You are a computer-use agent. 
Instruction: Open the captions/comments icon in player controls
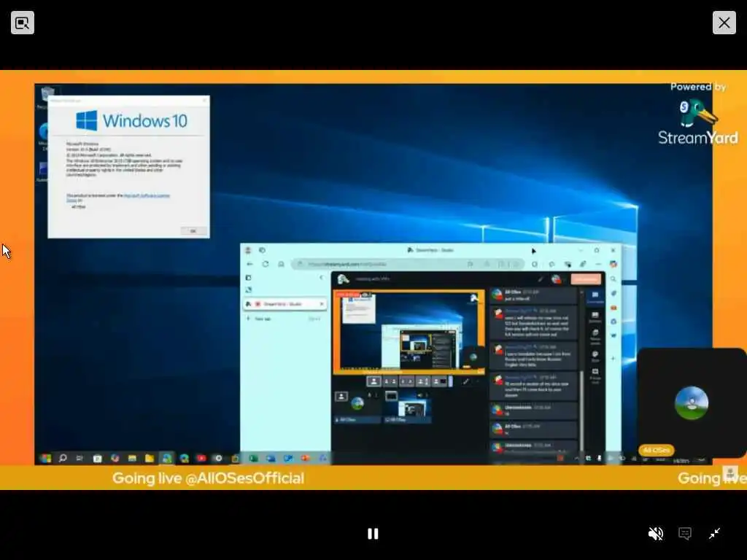[684, 534]
